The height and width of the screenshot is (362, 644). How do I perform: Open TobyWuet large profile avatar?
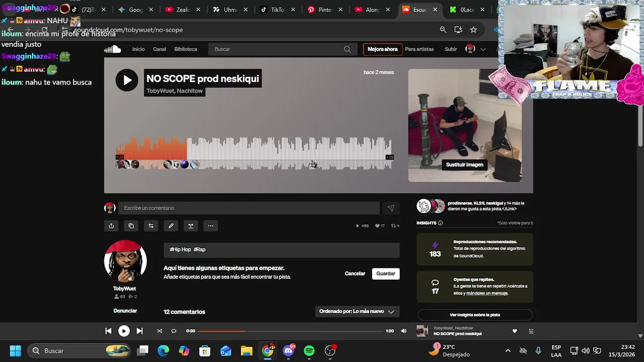[x=125, y=261]
